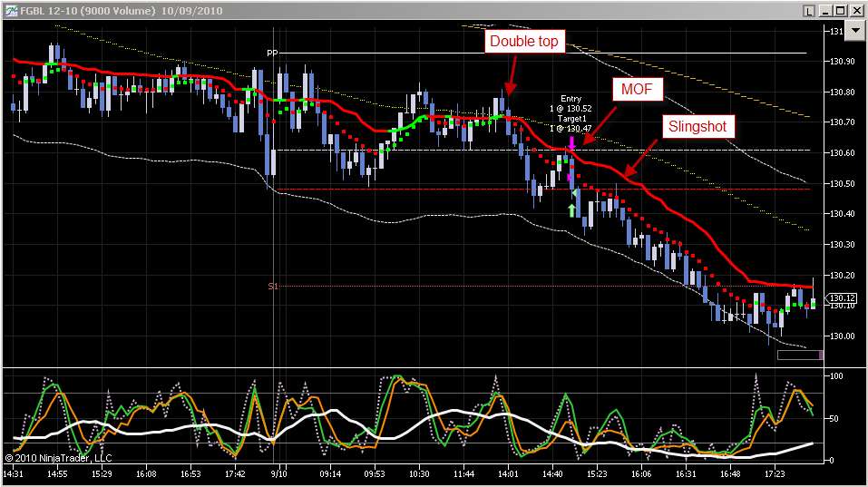
Task: Click the magenta entry arrow marker
Action: pos(571,142)
